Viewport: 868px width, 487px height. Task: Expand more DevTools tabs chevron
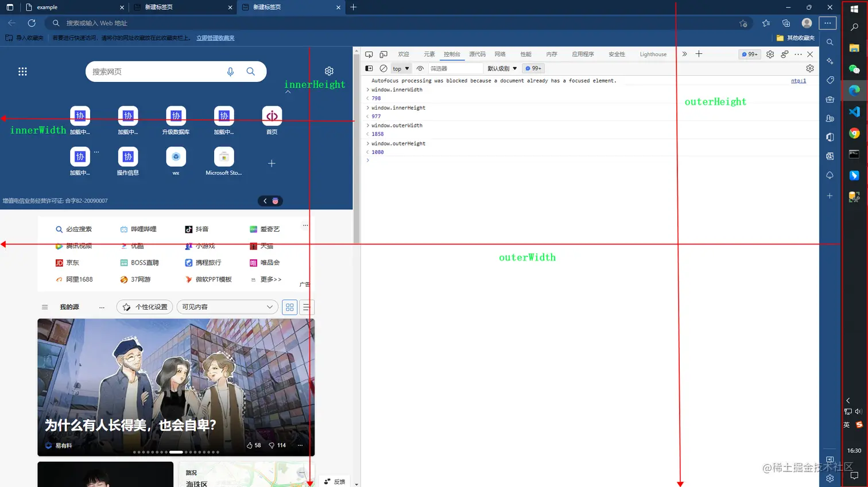pos(684,54)
